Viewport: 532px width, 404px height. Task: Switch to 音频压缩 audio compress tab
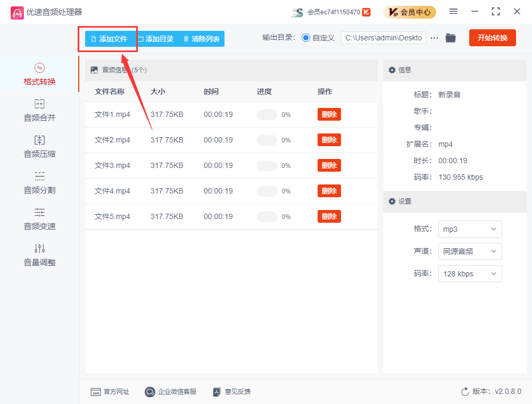coord(39,147)
